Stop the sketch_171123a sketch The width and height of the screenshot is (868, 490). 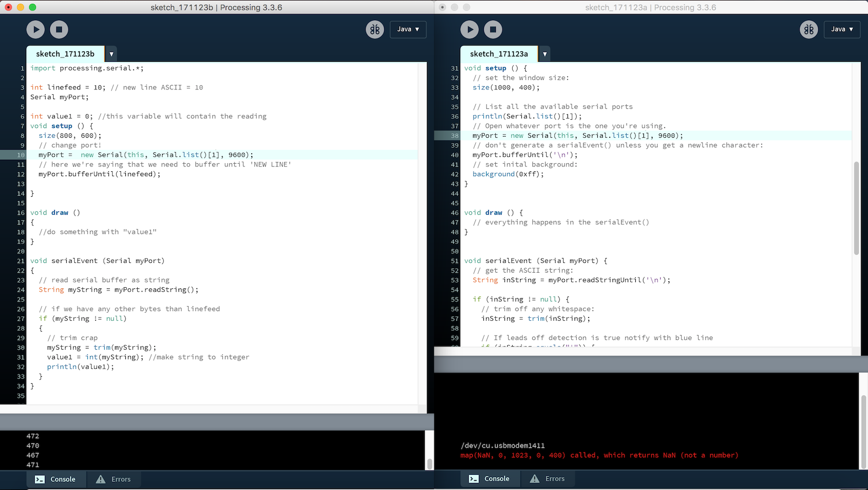point(493,29)
